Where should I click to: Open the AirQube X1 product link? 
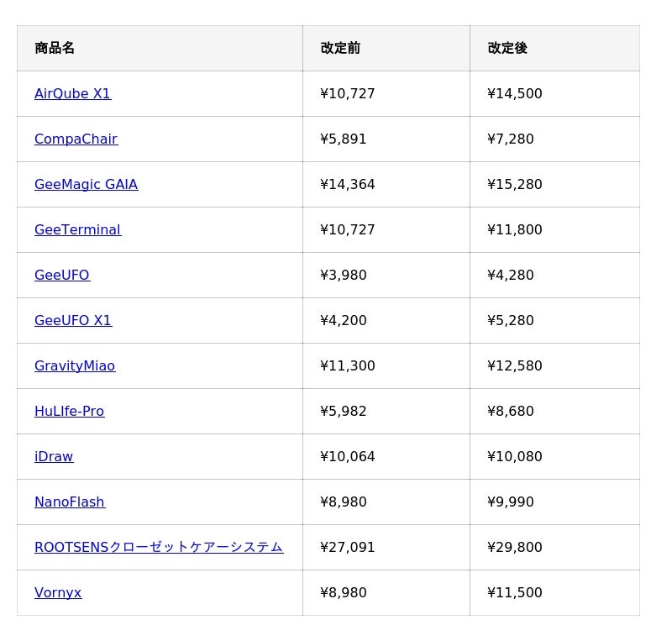pyautogui.click(x=72, y=93)
